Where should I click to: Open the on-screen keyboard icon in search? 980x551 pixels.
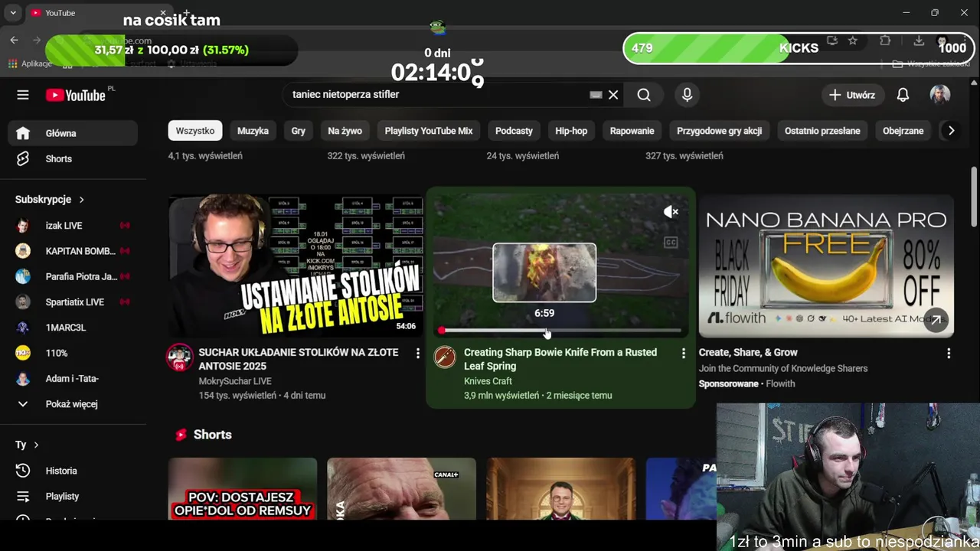(596, 95)
